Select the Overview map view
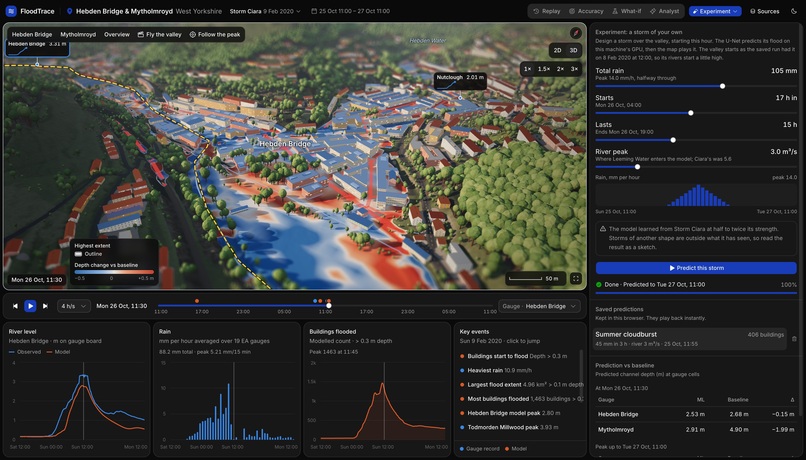The width and height of the screenshot is (806, 460). click(x=117, y=34)
